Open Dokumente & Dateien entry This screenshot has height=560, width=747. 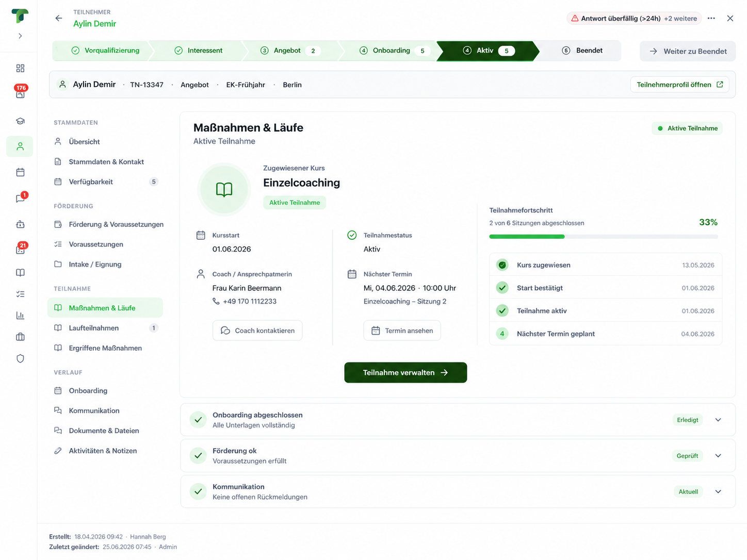click(x=105, y=431)
